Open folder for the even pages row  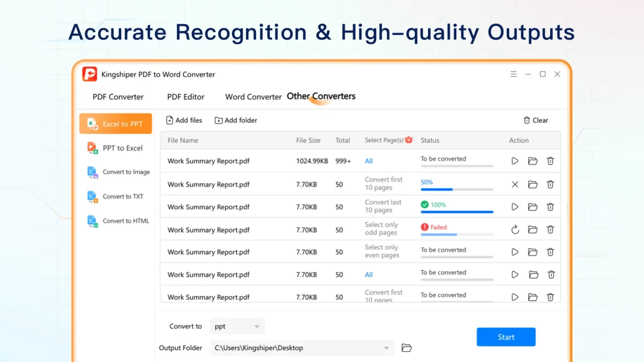tap(533, 252)
